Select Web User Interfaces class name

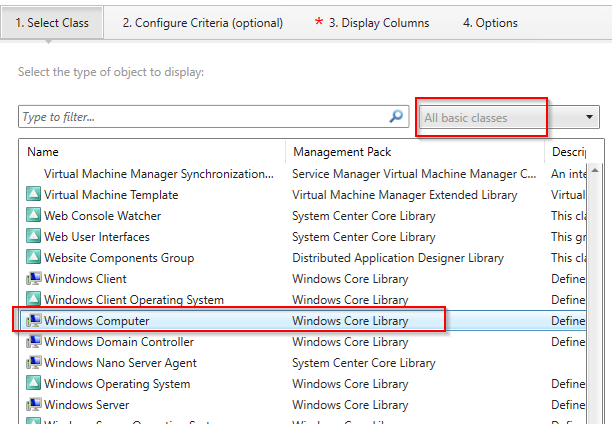97,237
